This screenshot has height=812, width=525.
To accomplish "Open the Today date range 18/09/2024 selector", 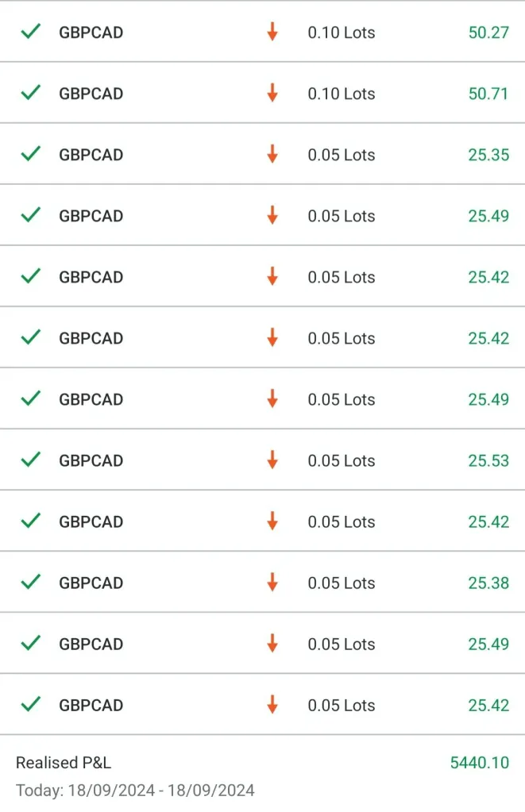I will click(135, 791).
